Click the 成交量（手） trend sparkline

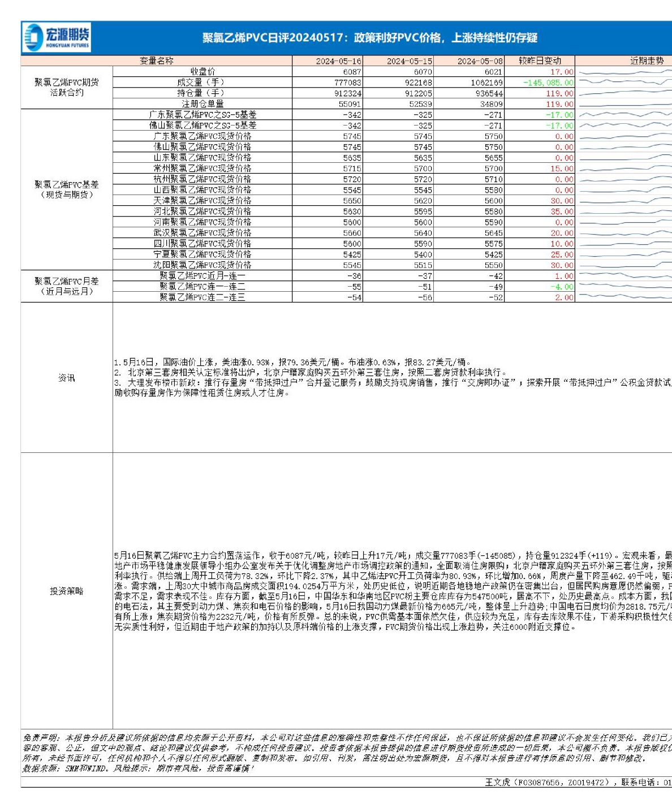point(623,83)
